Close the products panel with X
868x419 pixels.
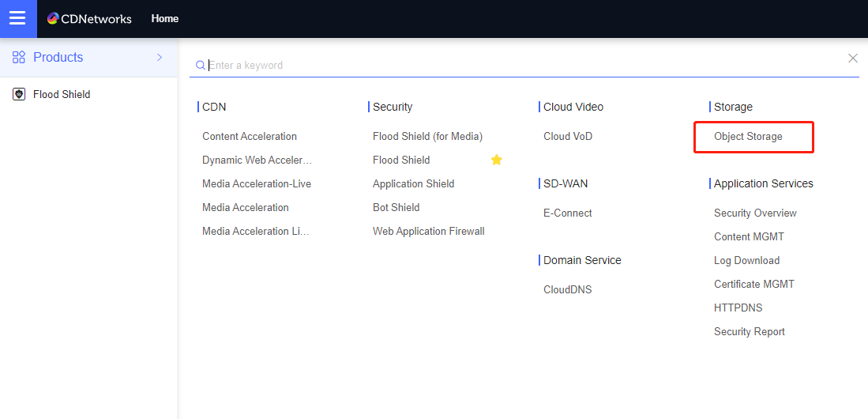click(x=852, y=59)
